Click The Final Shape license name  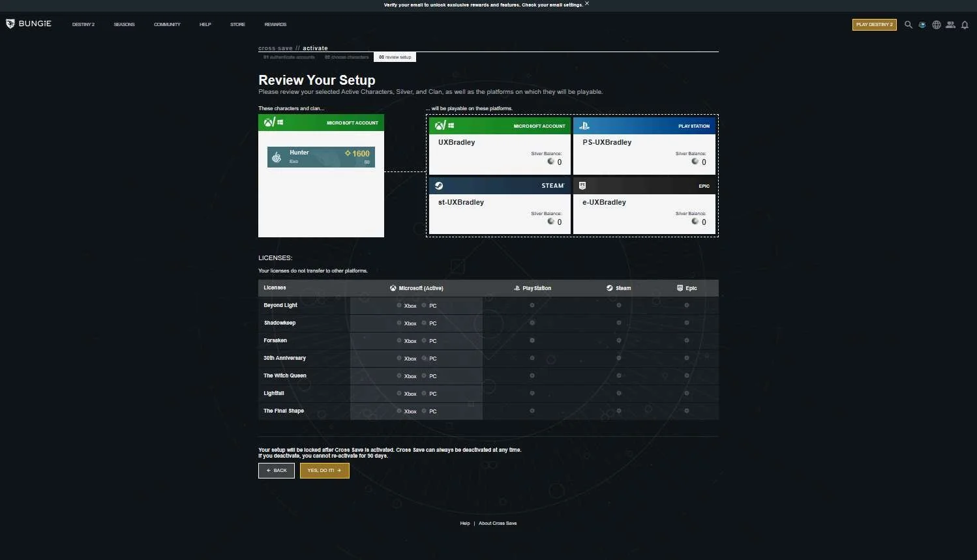click(x=284, y=411)
